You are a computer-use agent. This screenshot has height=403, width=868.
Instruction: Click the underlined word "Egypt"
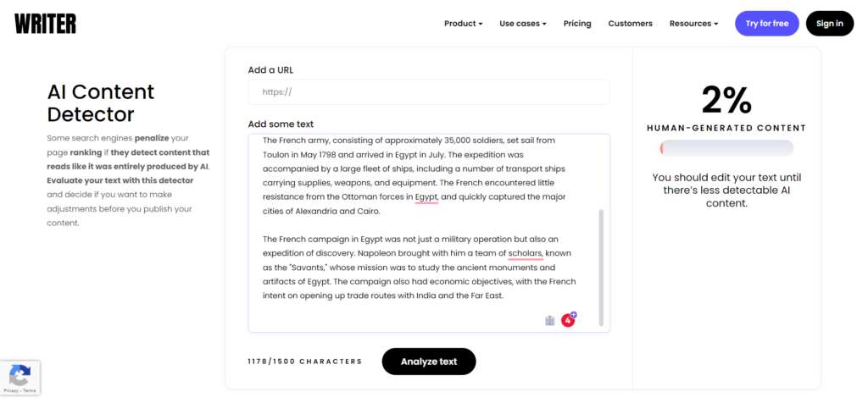(426, 197)
